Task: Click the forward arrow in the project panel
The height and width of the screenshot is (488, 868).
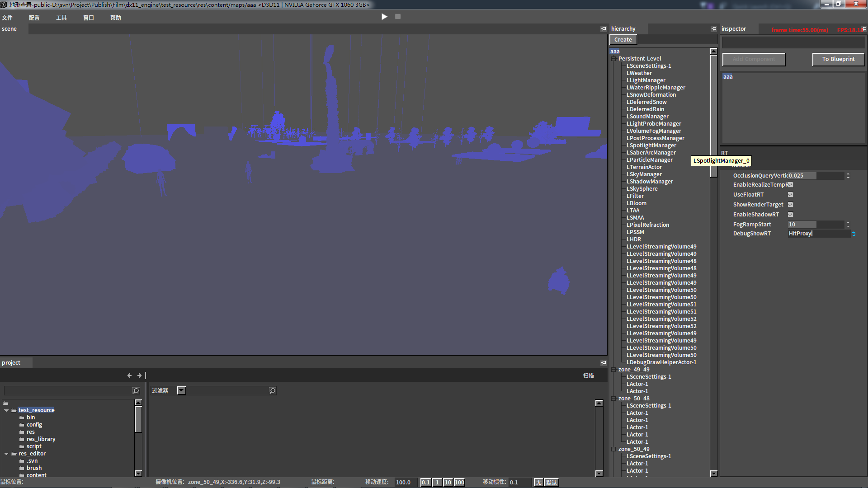Action: click(x=139, y=375)
